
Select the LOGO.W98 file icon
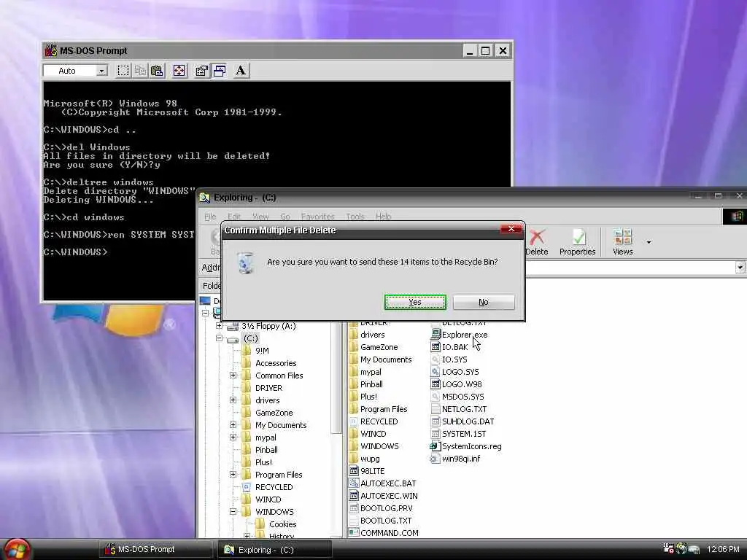(436, 384)
